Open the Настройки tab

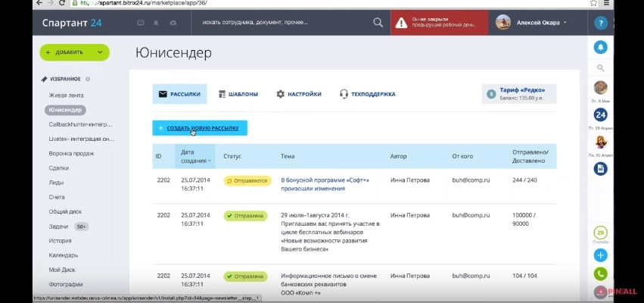[x=298, y=94]
